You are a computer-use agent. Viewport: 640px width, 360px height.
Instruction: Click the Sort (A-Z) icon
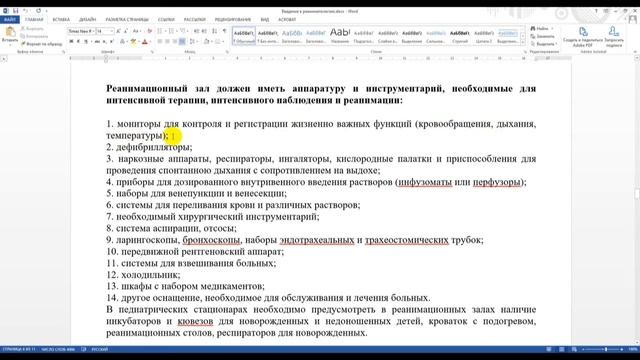point(215,31)
